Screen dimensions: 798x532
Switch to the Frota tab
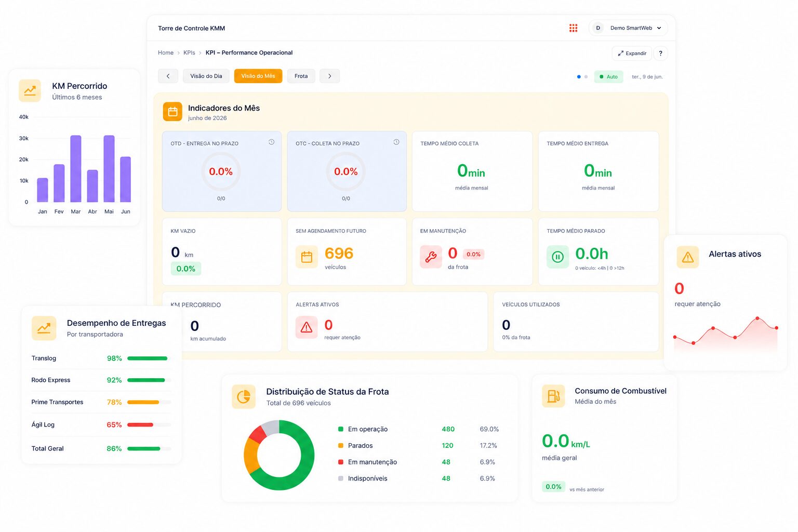pos(301,76)
